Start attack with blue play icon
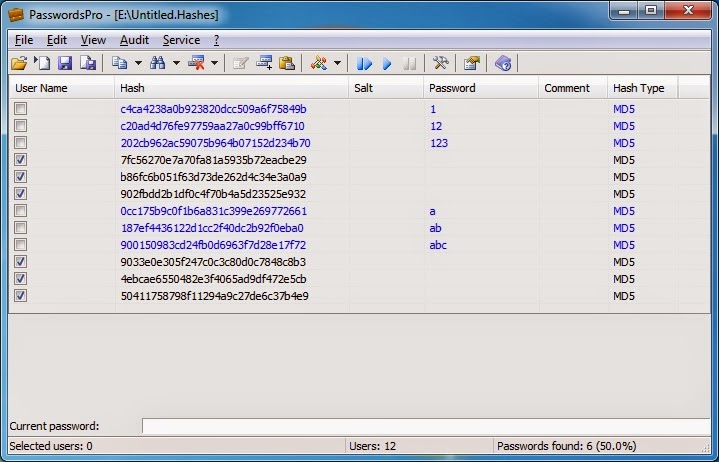Screen dimensions: 719x462 [387, 63]
